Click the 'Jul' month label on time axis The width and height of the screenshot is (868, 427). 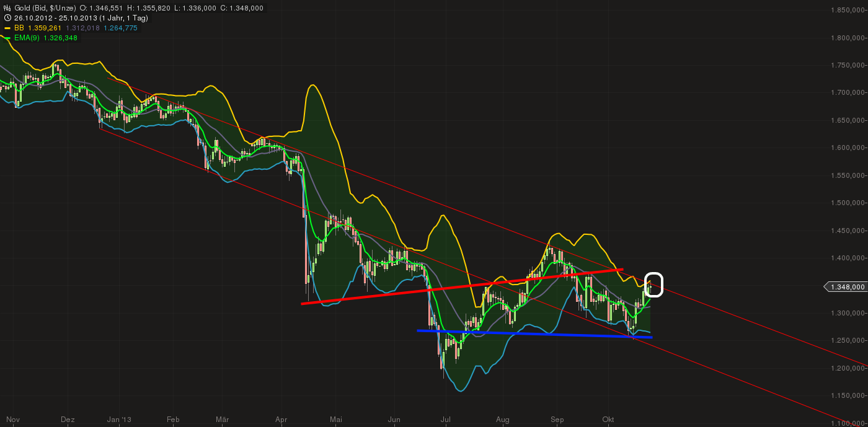coord(445,420)
